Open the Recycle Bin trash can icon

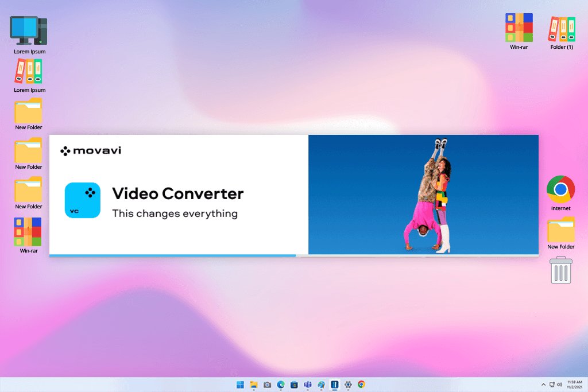561,270
